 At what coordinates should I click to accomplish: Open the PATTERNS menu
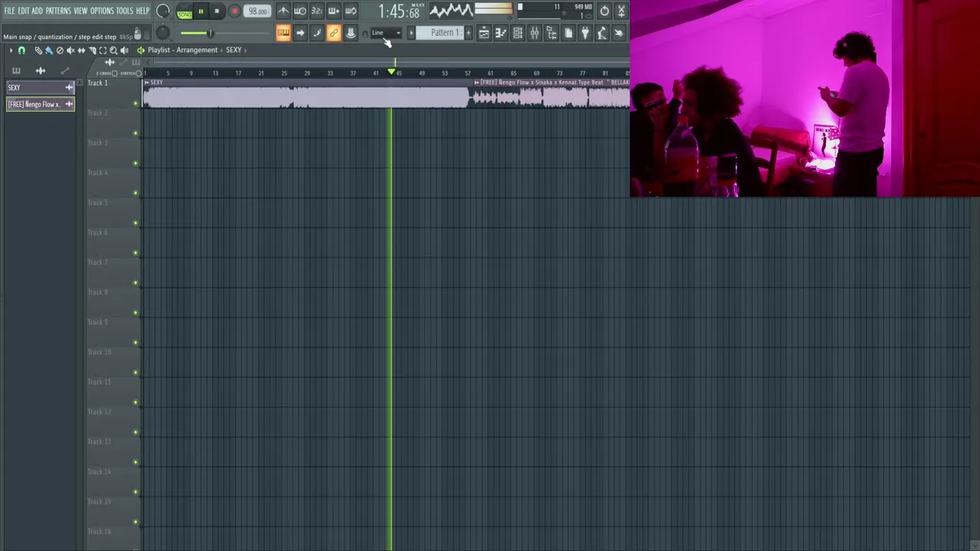[58, 11]
